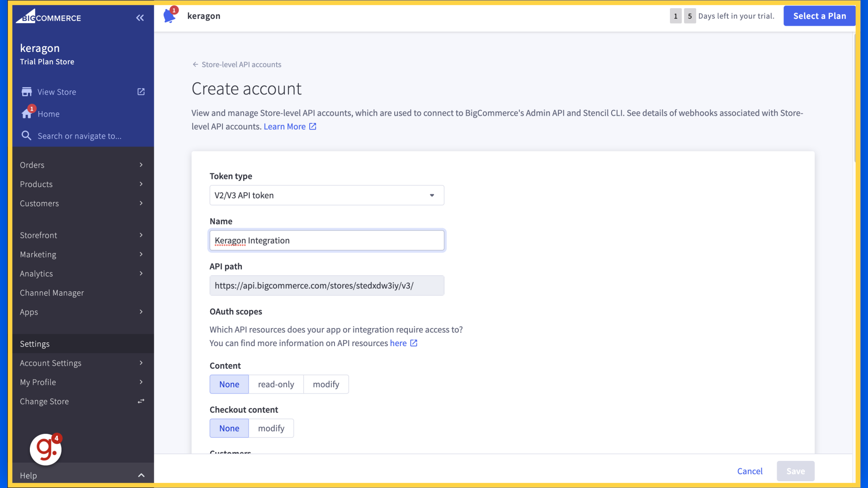
Task: Go to Home with notification badge
Action: pos(48,114)
